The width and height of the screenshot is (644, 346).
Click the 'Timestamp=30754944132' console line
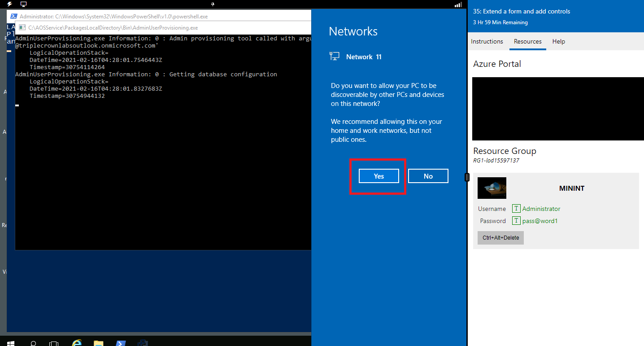click(67, 96)
